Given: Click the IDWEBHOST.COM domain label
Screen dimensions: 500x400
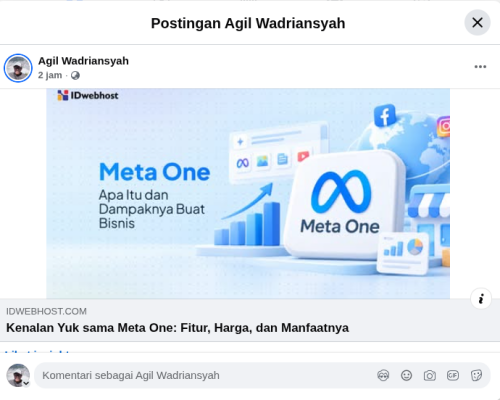Looking at the screenshot, I should (46, 311).
